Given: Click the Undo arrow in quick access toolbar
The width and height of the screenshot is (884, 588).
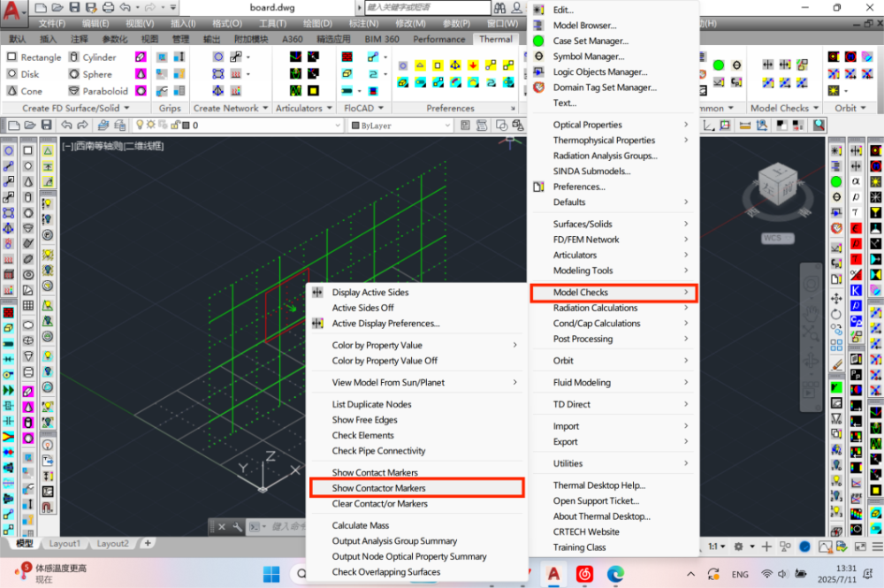Looking at the screenshot, I should (126, 7).
